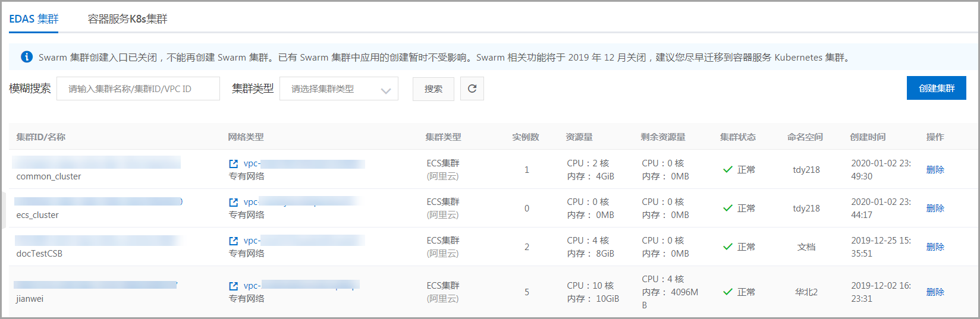Click the jianwei name text
The image size is (980, 319).
(30, 299)
